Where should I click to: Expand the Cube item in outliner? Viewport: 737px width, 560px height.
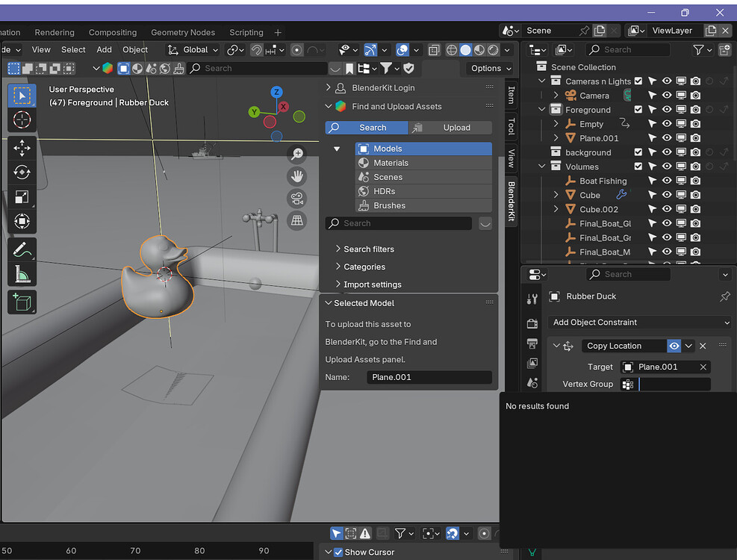tap(556, 195)
